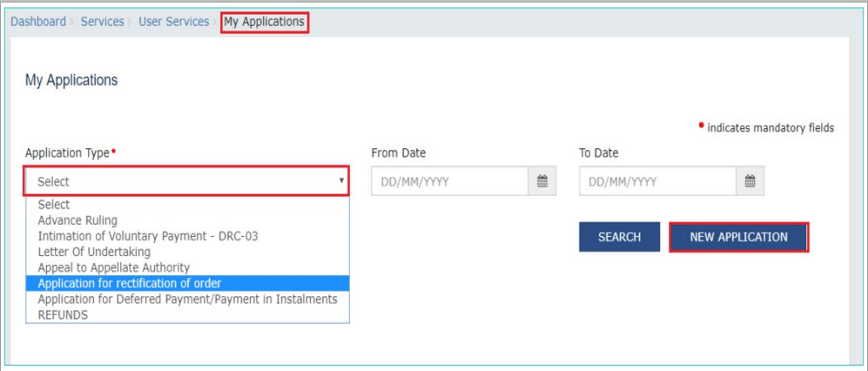This screenshot has width=868, height=371.
Task: Select Application for rectification of order
Action: click(129, 283)
